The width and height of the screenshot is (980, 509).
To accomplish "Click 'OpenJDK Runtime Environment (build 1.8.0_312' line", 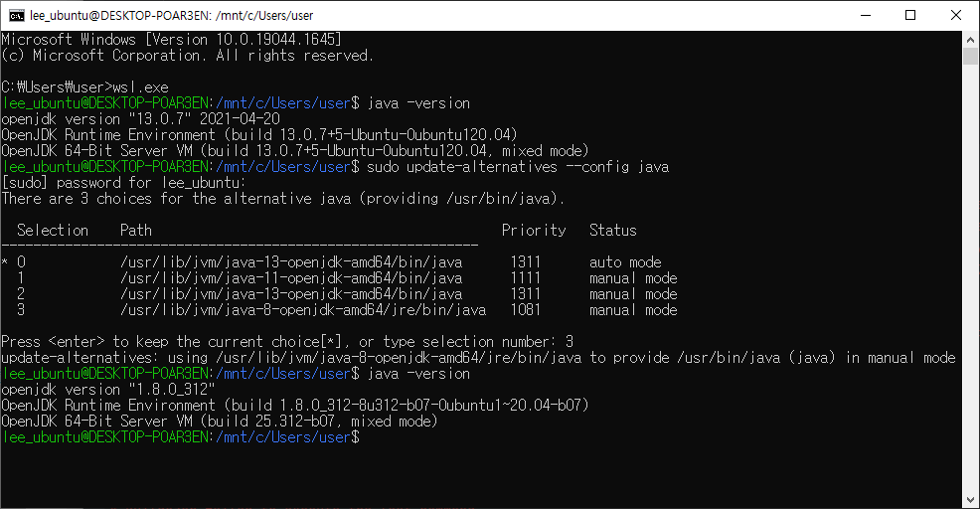I will coord(295,406).
